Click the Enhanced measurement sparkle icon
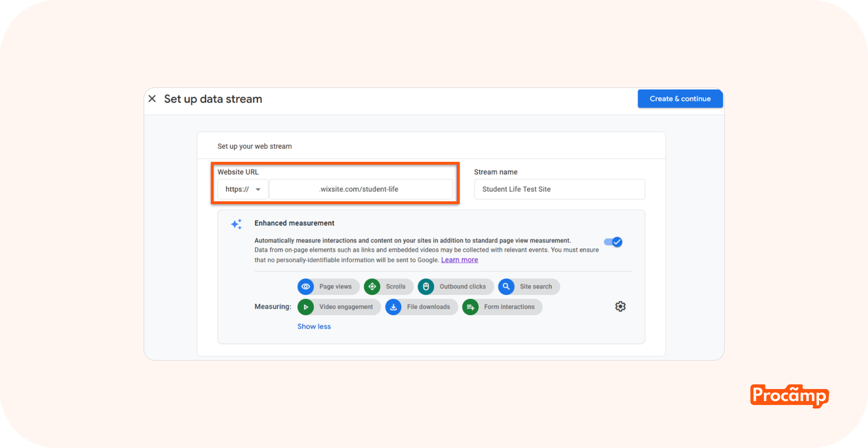The height and width of the screenshot is (448, 868). (x=236, y=224)
